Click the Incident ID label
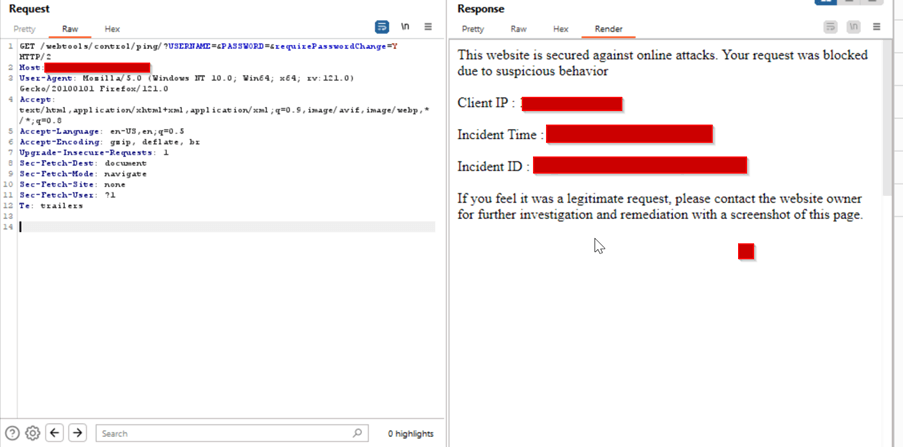 (x=494, y=166)
